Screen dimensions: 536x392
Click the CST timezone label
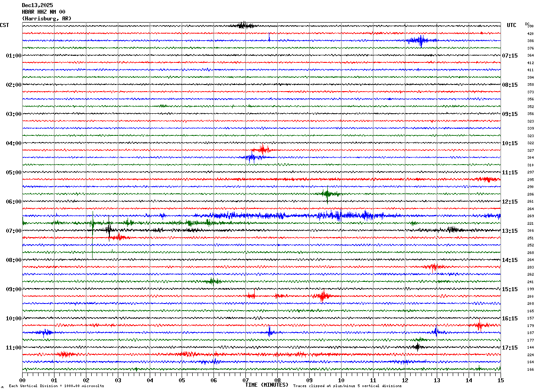click(4, 25)
